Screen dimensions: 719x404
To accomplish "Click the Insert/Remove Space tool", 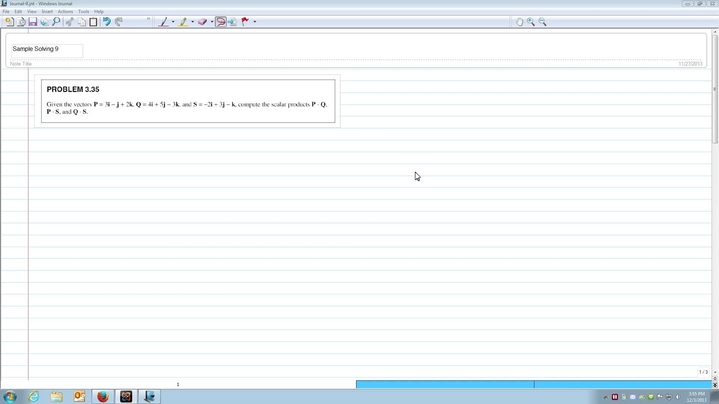I will pos(232,21).
